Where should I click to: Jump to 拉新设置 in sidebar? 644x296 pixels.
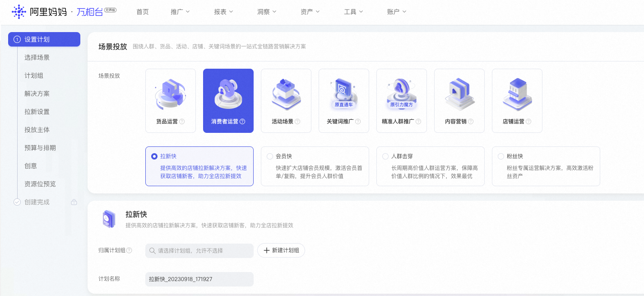point(37,112)
